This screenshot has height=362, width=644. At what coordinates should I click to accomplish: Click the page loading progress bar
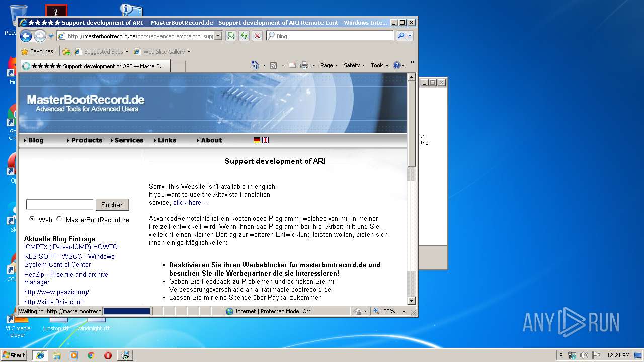pyautogui.click(x=127, y=311)
